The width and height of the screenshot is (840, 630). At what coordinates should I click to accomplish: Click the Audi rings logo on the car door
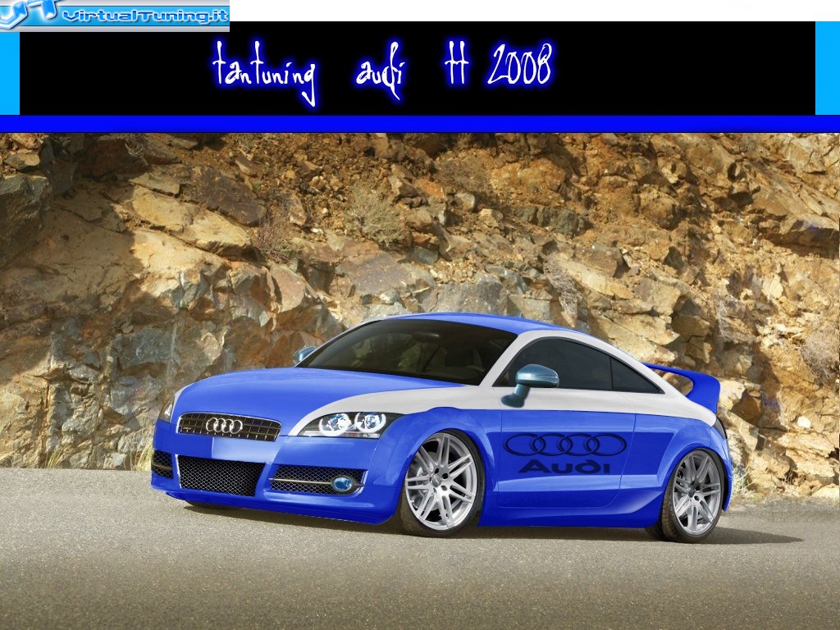click(565, 445)
